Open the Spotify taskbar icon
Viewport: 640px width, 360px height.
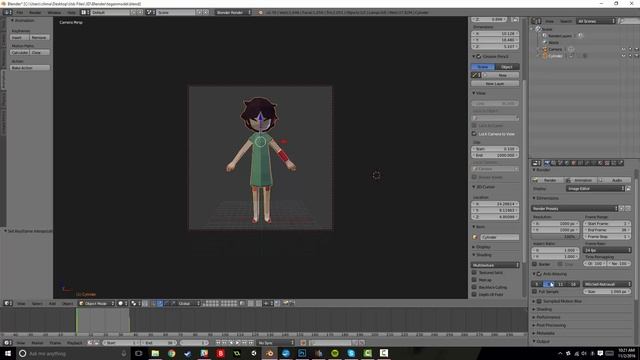click(x=335, y=353)
